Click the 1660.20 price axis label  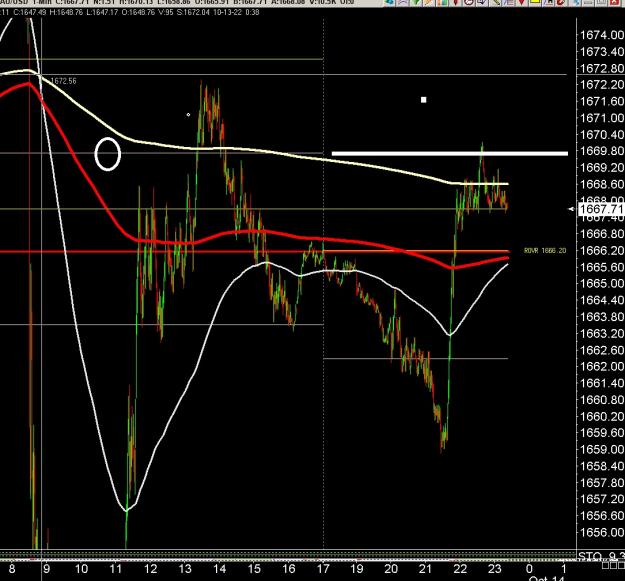601,416
